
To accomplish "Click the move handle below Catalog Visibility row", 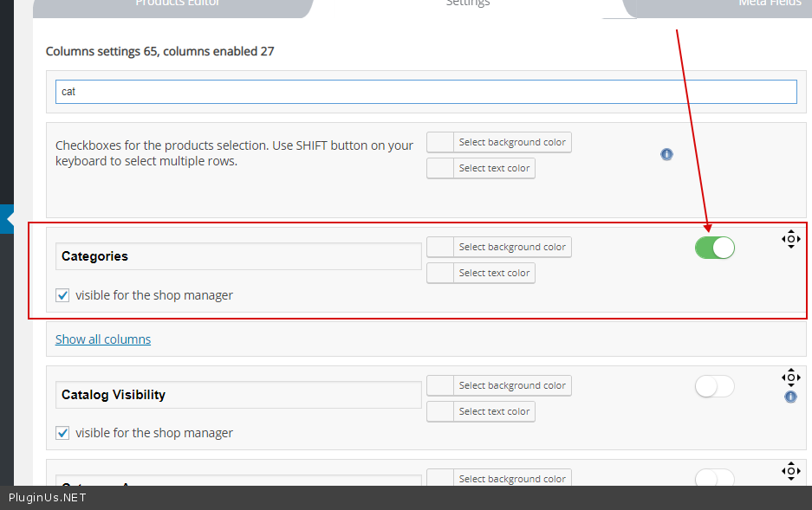I will tap(790, 471).
